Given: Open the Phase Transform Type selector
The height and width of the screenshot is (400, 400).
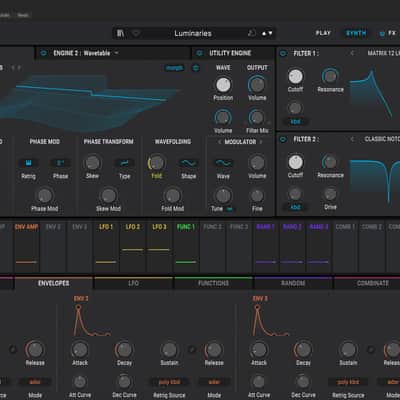Looking at the screenshot, I should click(124, 163).
